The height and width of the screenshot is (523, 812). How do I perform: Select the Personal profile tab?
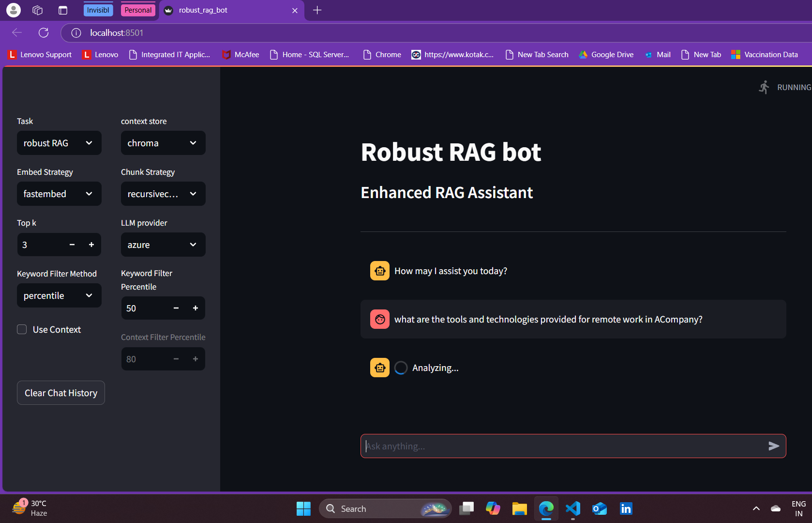[138, 9]
